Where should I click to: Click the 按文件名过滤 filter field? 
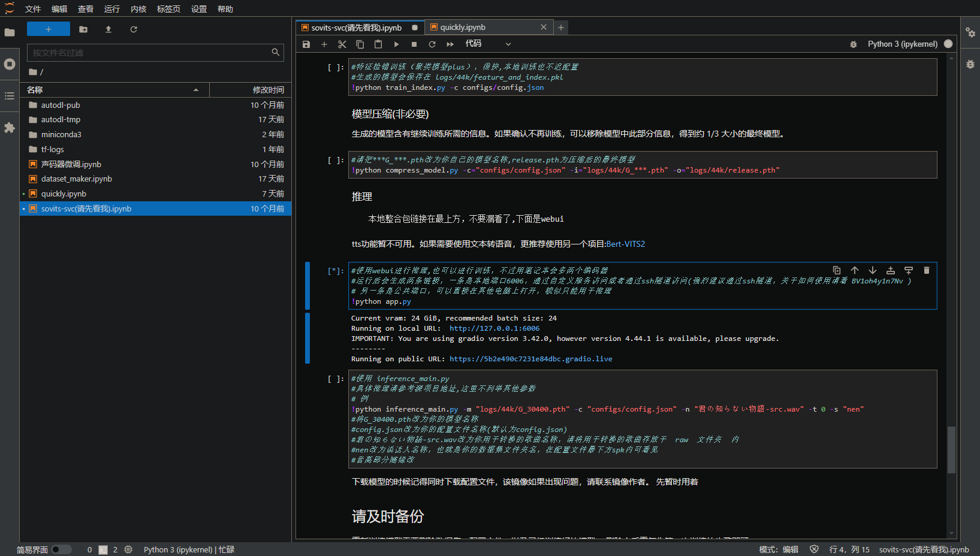[x=150, y=53]
